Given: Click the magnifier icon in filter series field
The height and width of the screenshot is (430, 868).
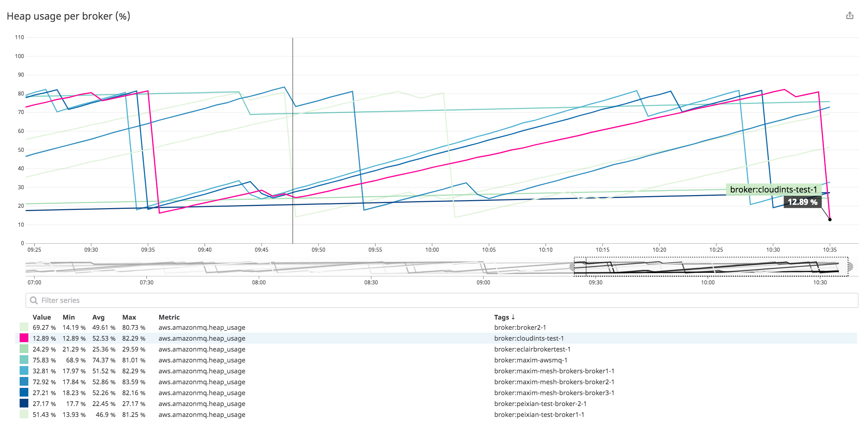Looking at the screenshot, I should 34,300.
